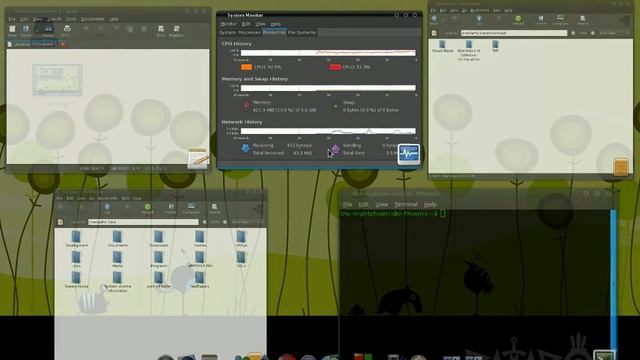Select the Documents folder
The width and height of the screenshot is (640, 360).
coord(118,239)
